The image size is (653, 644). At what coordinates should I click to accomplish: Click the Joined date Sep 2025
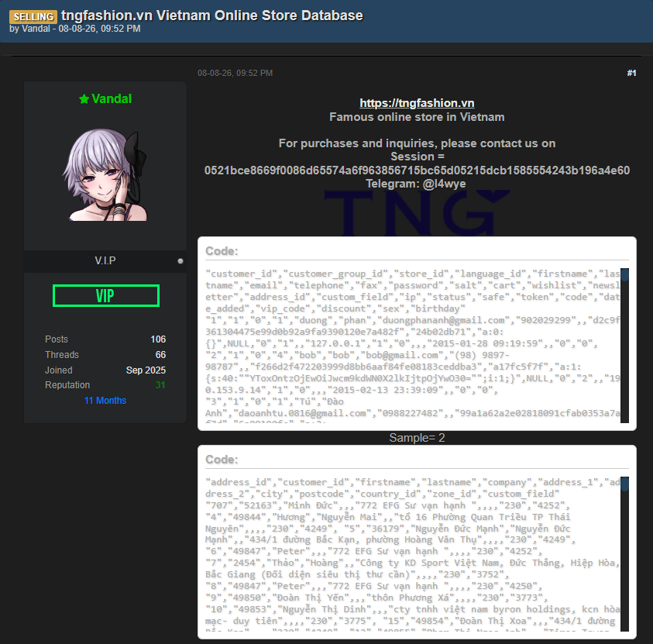tap(146, 370)
